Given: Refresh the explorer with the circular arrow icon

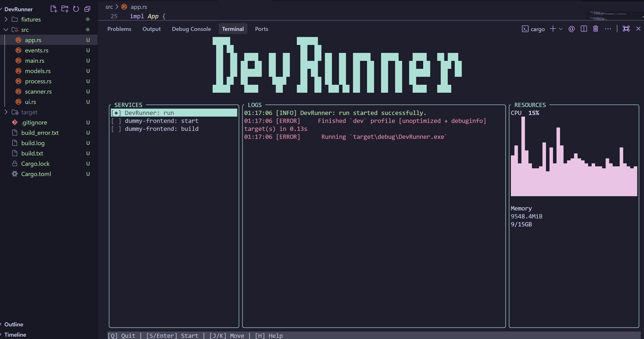Looking at the screenshot, I should [76, 9].
